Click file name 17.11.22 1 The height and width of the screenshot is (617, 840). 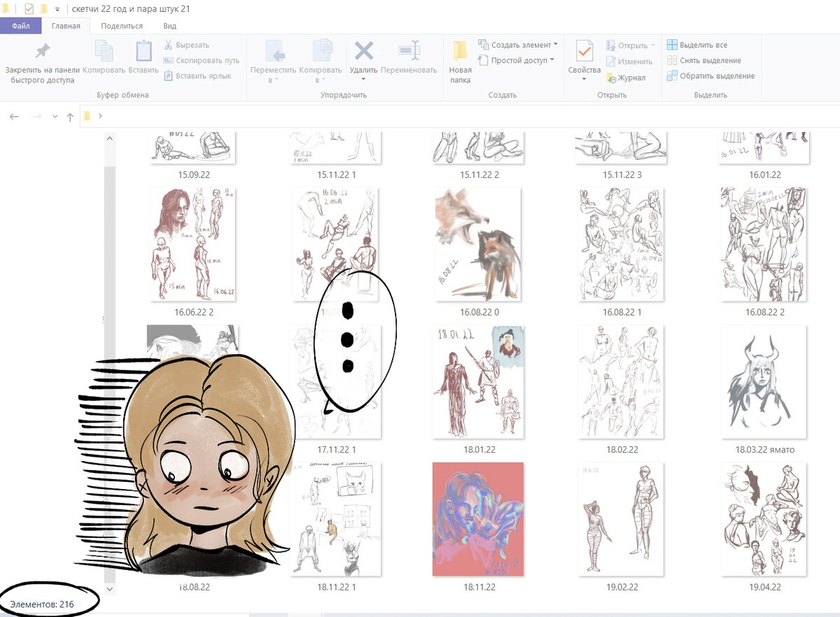click(337, 450)
